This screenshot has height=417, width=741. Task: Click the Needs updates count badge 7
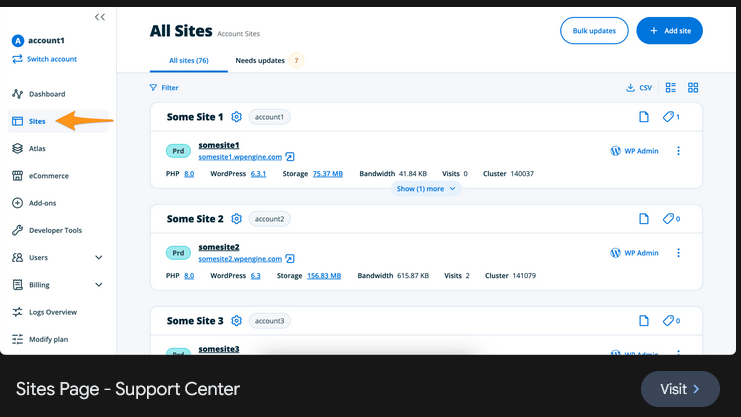[296, 61]
